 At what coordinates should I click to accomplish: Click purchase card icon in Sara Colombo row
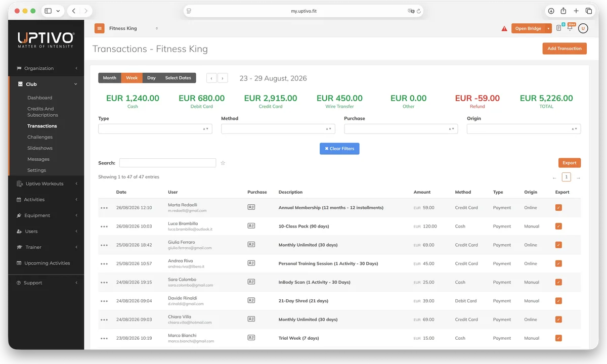point(251,282)
